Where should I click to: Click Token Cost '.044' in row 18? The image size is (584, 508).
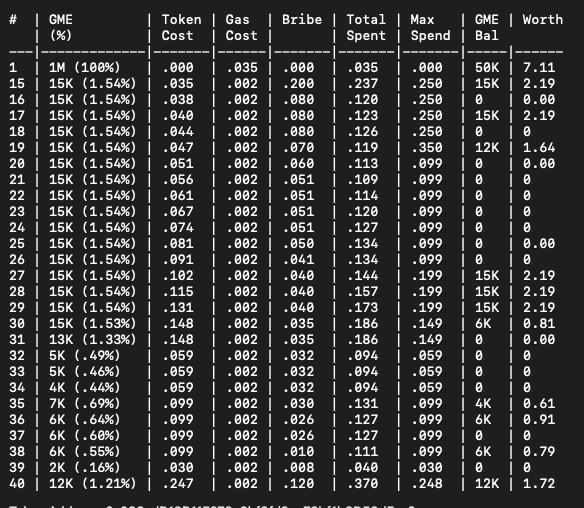pos(178,131)
